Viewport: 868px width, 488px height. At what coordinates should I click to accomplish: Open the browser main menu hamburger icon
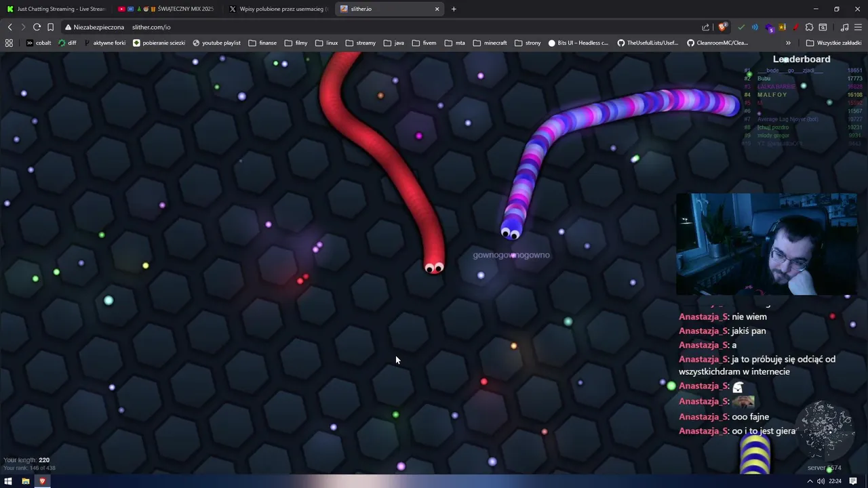(x=858, y=27)
